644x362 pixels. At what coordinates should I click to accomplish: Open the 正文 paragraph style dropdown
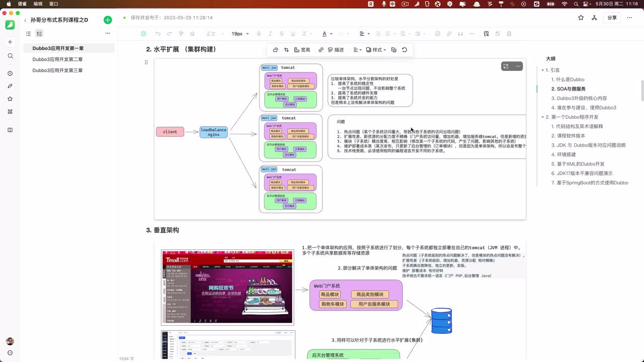pyautogui.click(x=214, y=34)
